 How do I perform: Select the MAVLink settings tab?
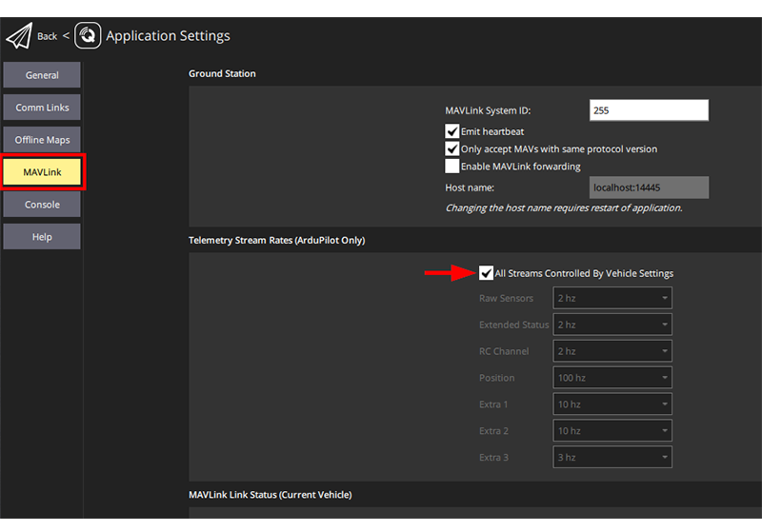[42, 172]
